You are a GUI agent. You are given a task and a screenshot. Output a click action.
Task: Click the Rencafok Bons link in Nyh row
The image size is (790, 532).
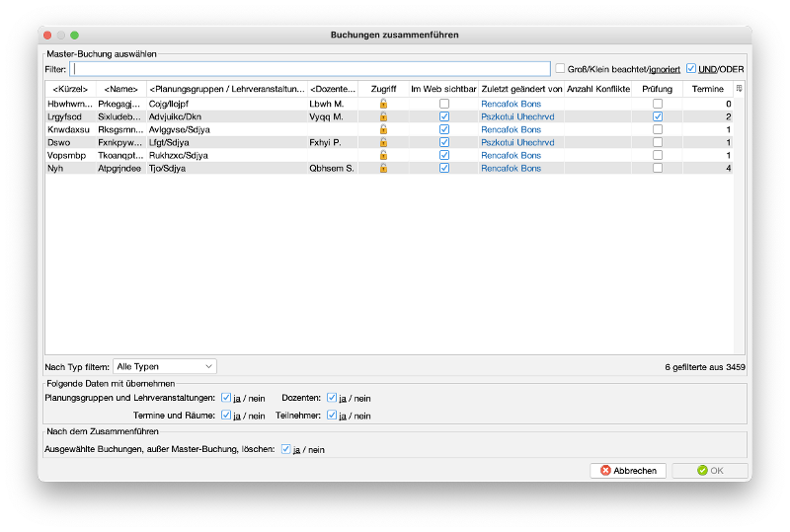coord(511,168)
